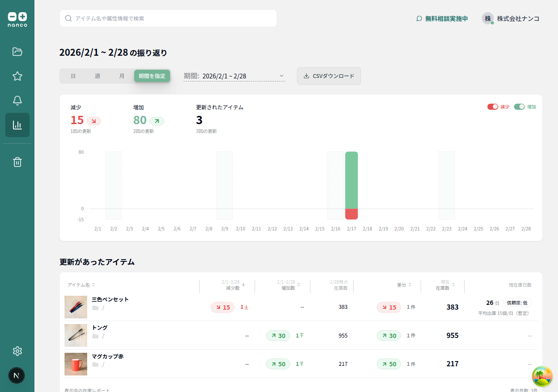Viewport: 558px width, 392px height.
Task: Click the N avatar at sidebar bottom
Action: 17,375
